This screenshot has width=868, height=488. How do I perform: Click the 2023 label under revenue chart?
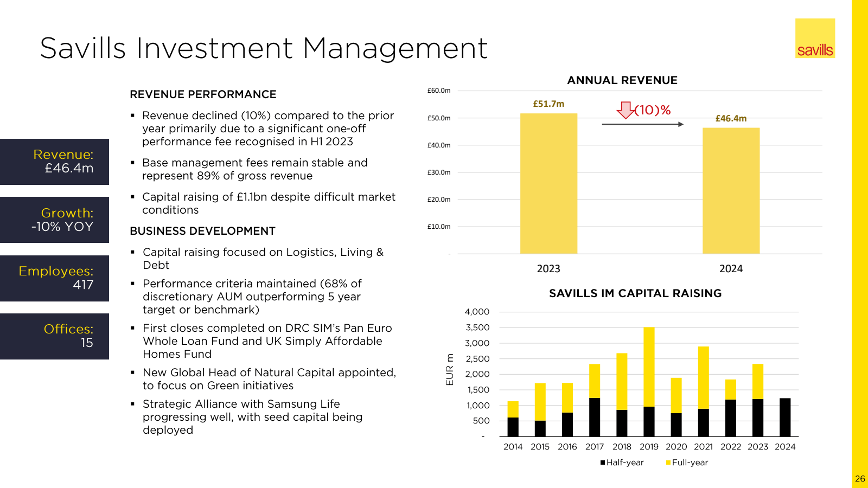[x=548, y=269]
